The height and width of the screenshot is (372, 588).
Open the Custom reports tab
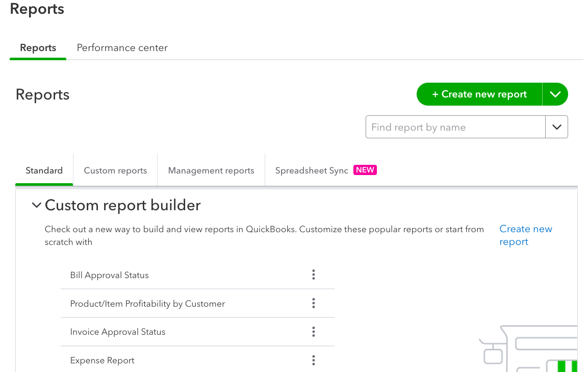tap(115, 171)
